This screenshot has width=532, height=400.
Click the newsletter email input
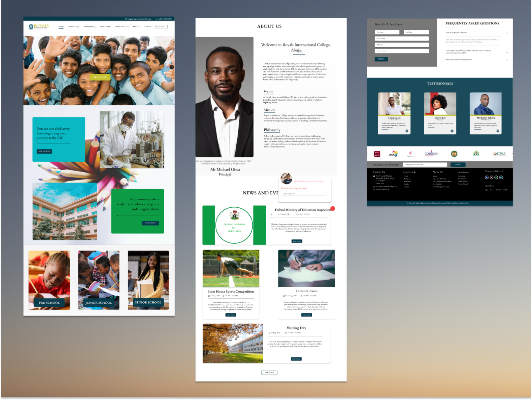pos(425,165)
